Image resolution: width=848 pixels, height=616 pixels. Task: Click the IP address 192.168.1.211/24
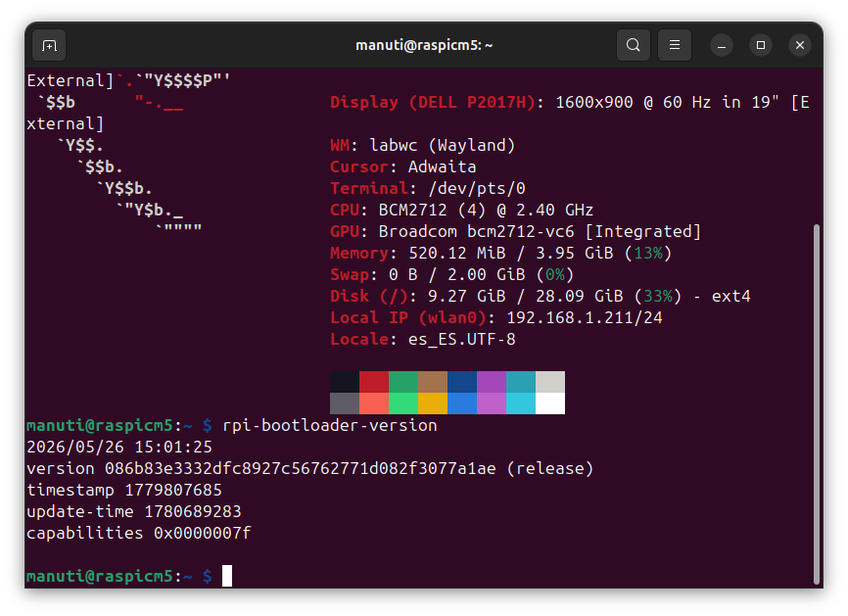pos(585,318)
